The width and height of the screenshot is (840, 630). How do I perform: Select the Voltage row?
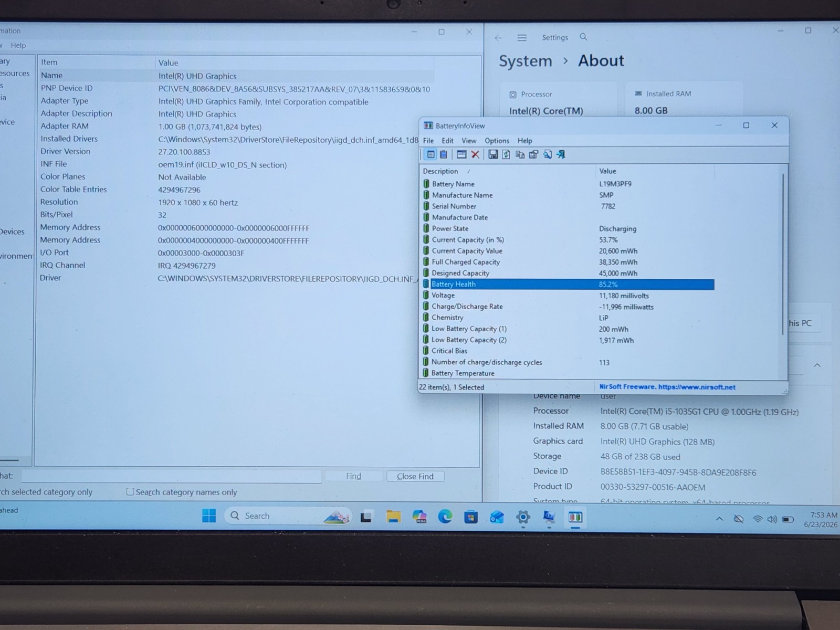[568, 295]
